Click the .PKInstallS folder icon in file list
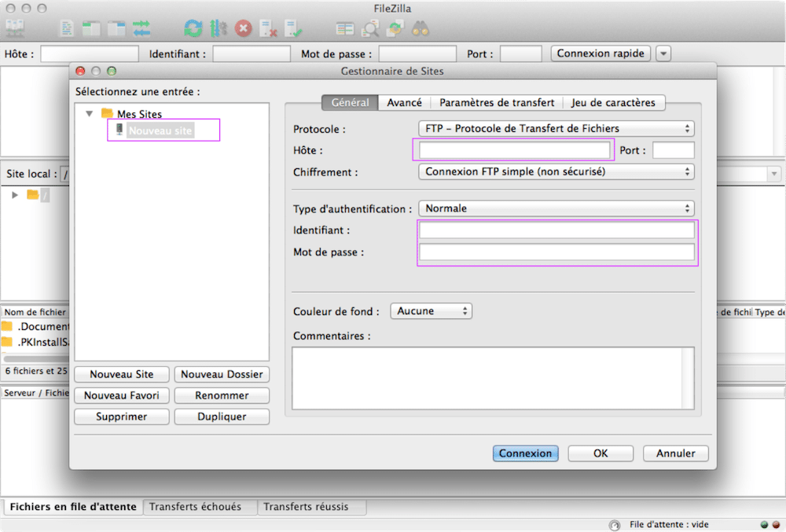 click(x=7, y=342)
